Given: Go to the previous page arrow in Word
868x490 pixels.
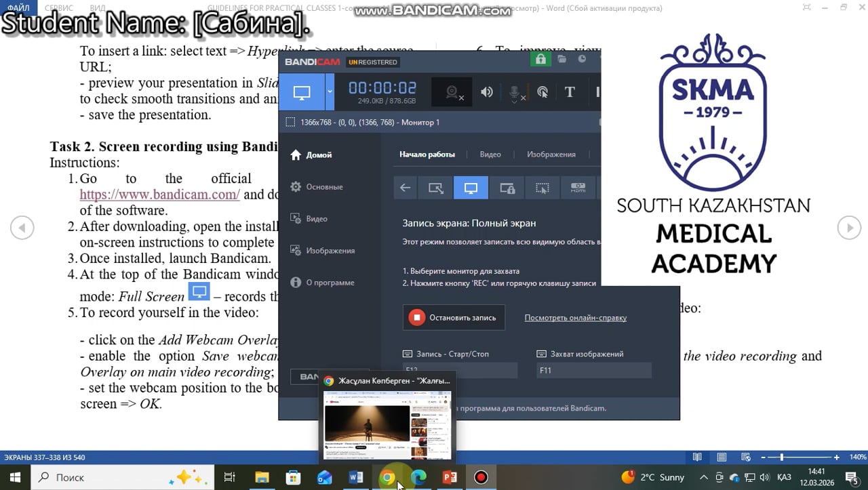Looking at the screenshot, I should [x=22, y=228].
